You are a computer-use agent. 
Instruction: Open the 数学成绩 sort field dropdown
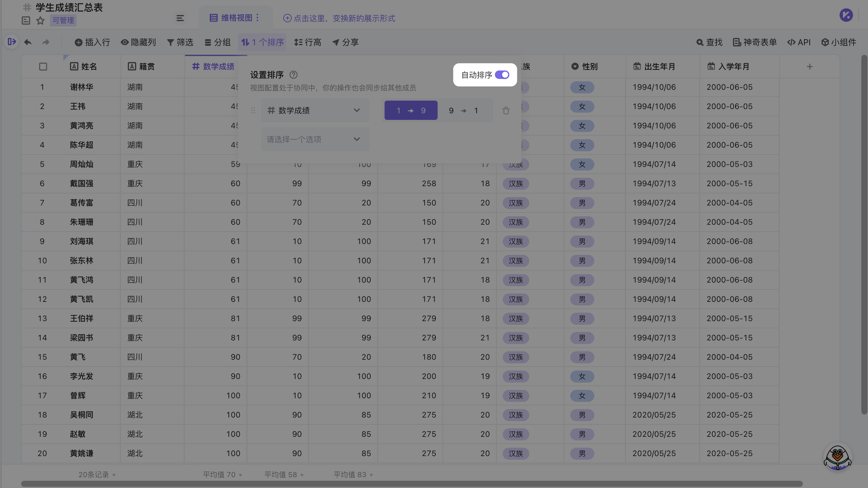pyautogui.click(x=315, y=110)
